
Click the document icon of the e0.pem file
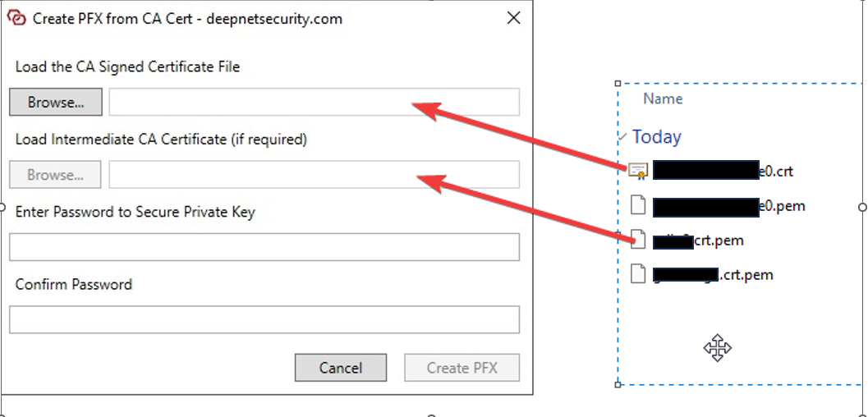(x=638, y=205)
